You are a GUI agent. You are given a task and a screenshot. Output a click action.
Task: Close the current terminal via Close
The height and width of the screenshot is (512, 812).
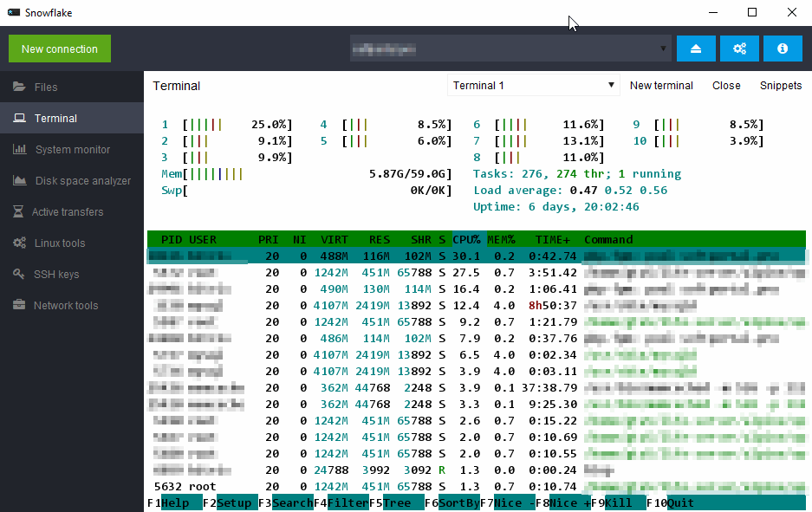click(726, 86)
